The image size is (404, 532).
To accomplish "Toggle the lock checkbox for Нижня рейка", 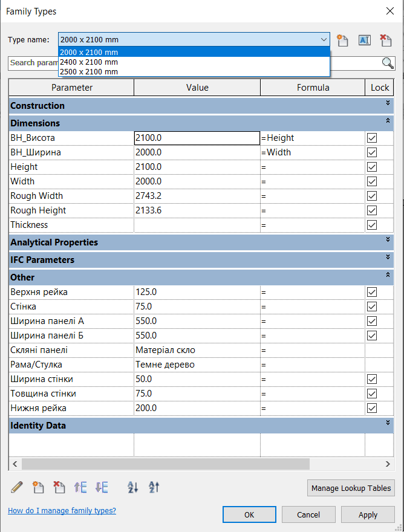I will pos(372,408).
